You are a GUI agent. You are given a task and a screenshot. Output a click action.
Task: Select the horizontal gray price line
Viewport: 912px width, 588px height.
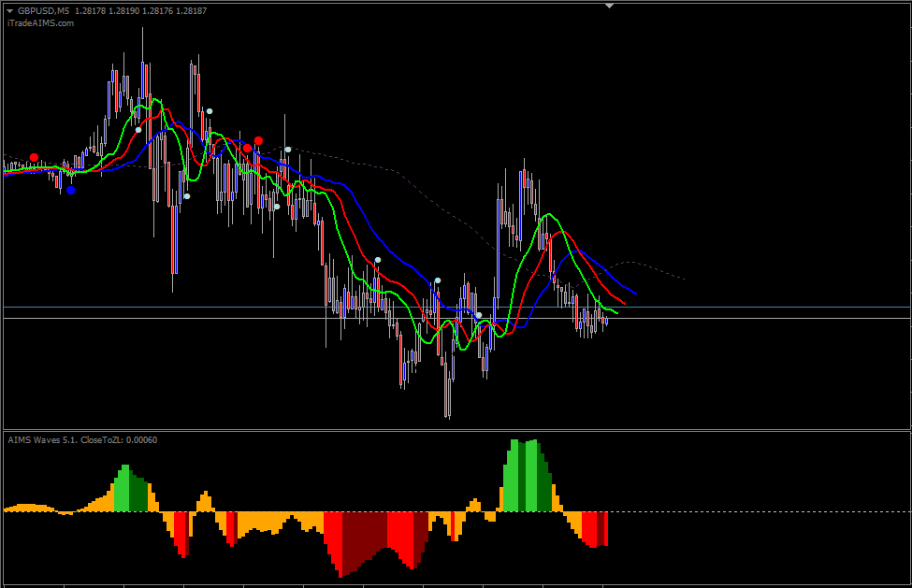pyautogui.click(x=457, y=319)
